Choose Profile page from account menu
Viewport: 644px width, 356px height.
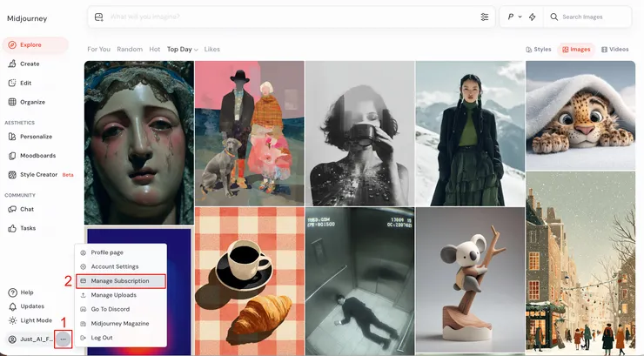(121, 252)
